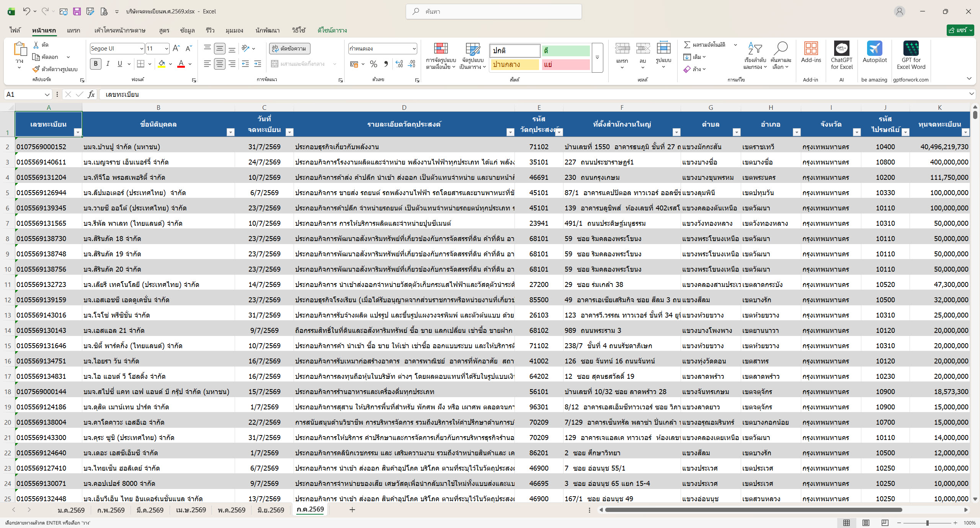
Task: Expand the Name Box dropdown arrow
Action: 47,95
